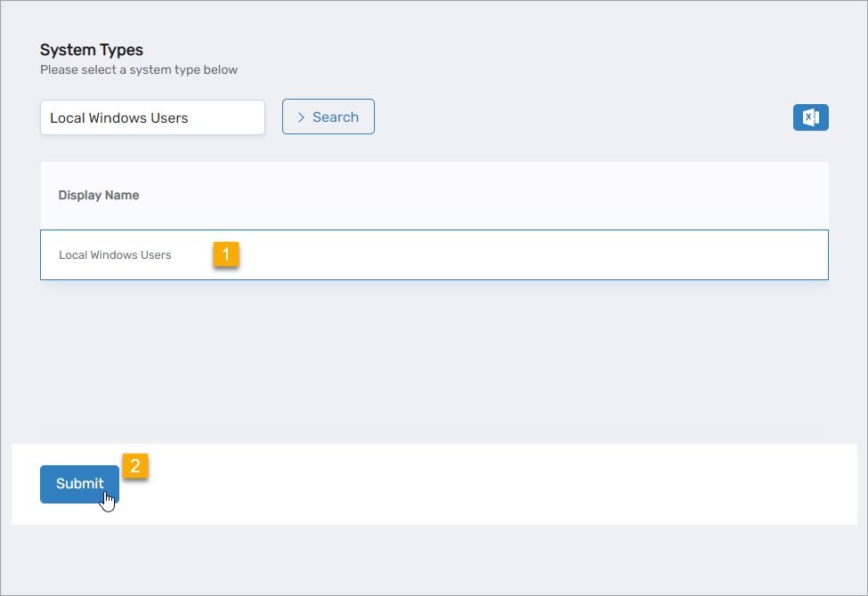Export the system types list to Excel

point(810,117)
